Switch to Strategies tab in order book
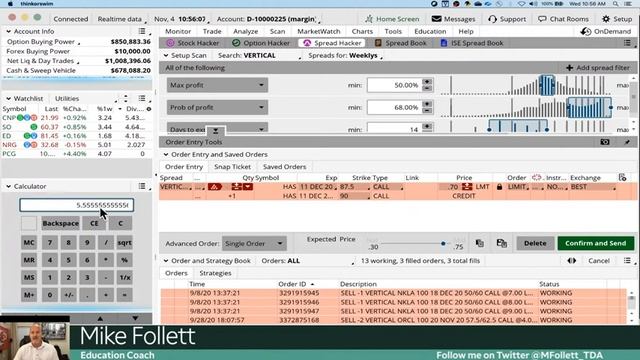Image resolution: width=640 pixels, height=360 pixels. click(x=215, y=273)
